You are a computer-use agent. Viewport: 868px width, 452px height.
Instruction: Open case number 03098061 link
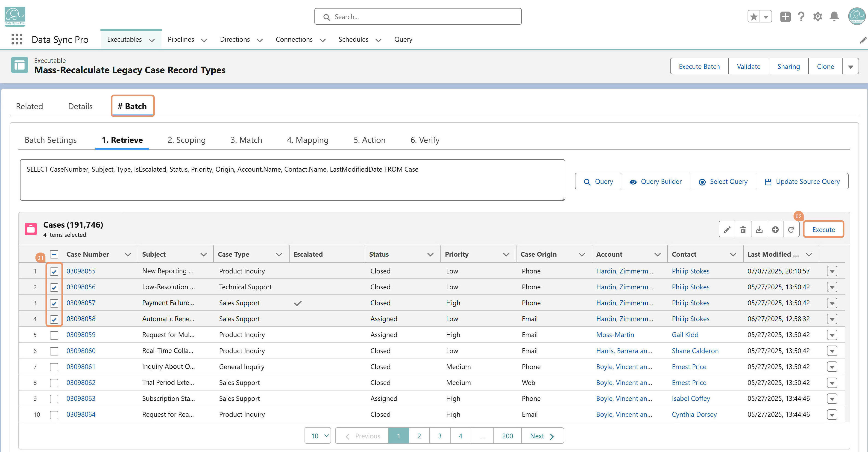pyautogui.click(x=81, y=367)
